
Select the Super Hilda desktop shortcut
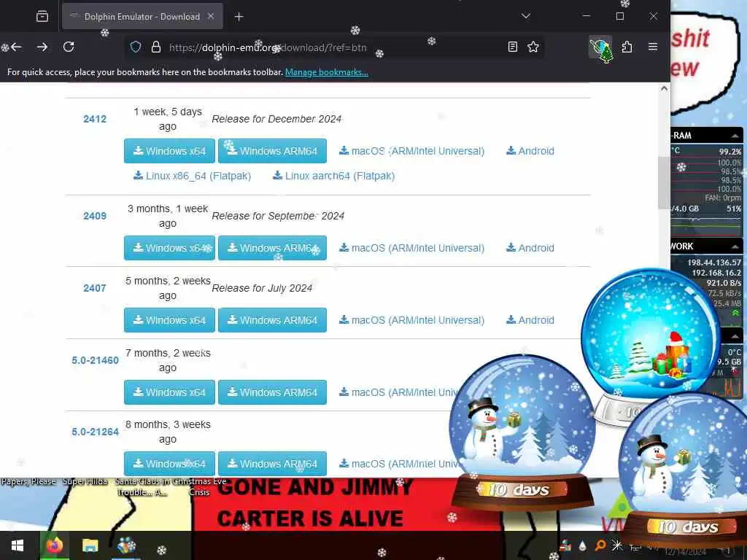[85, 481]
